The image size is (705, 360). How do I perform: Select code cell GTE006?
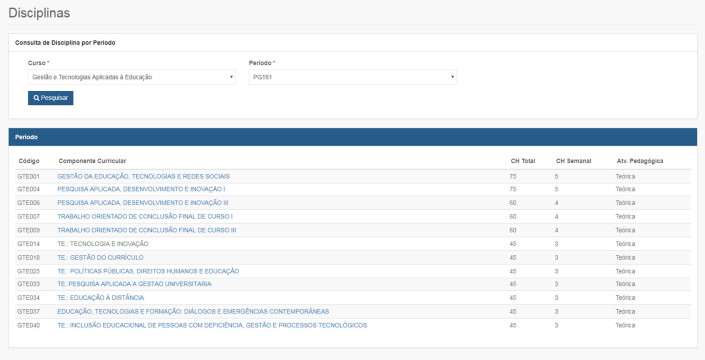tap(28, 203)
